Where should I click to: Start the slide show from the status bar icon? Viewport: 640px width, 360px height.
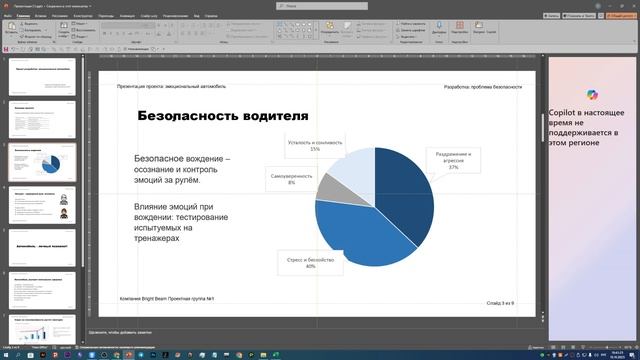click(583, 347)
